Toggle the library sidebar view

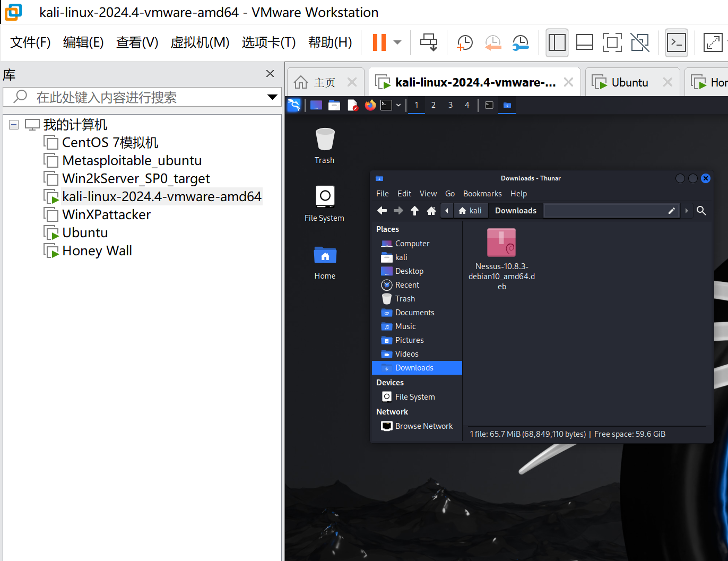pyautogui.click(x=557, y=42)
